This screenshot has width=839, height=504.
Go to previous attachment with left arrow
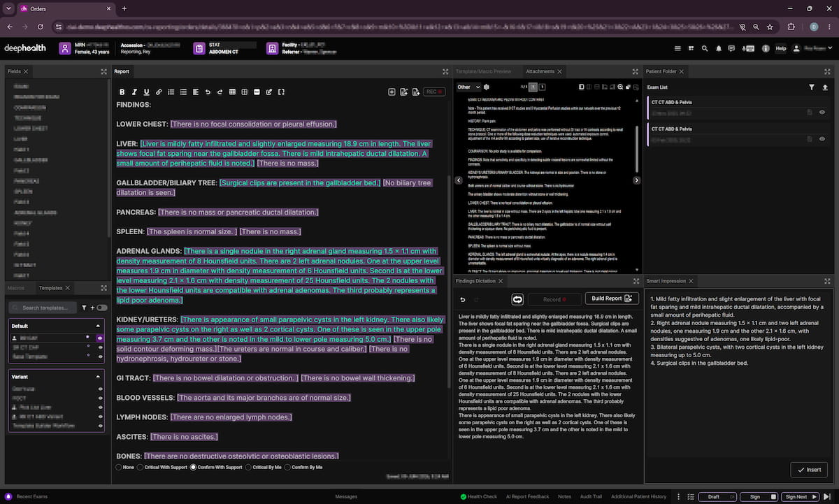tap(459, 180)
